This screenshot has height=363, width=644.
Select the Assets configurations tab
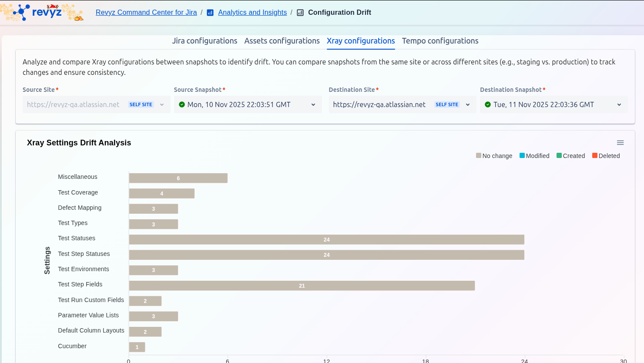(x=282, y=41)
